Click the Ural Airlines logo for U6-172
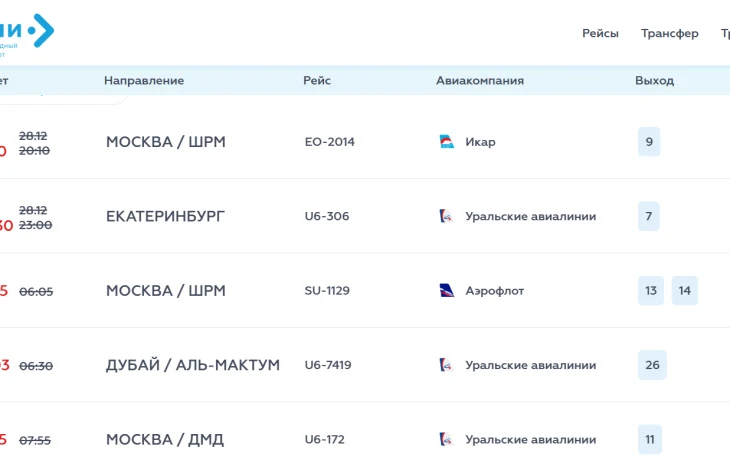 pyautogui.click(x=446, y=440)
